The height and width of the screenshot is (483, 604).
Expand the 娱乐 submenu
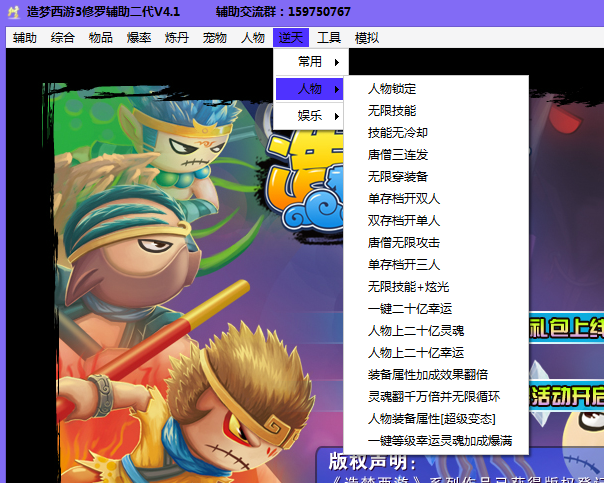coord(310,116)
